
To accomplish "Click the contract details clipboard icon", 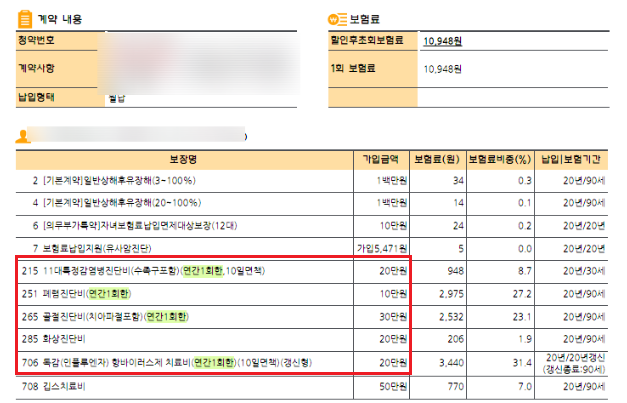I will (25, 19).
